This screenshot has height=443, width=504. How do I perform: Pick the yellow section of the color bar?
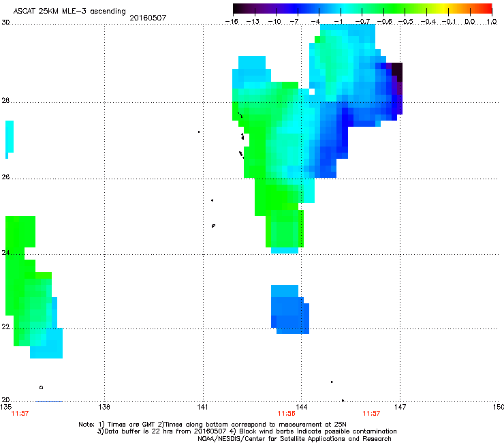(443, 8)
